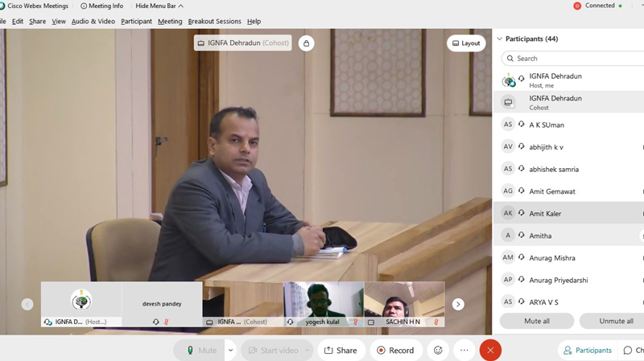Toggle the Participants panel button
The image size is (644, 361).
(588, 351)
